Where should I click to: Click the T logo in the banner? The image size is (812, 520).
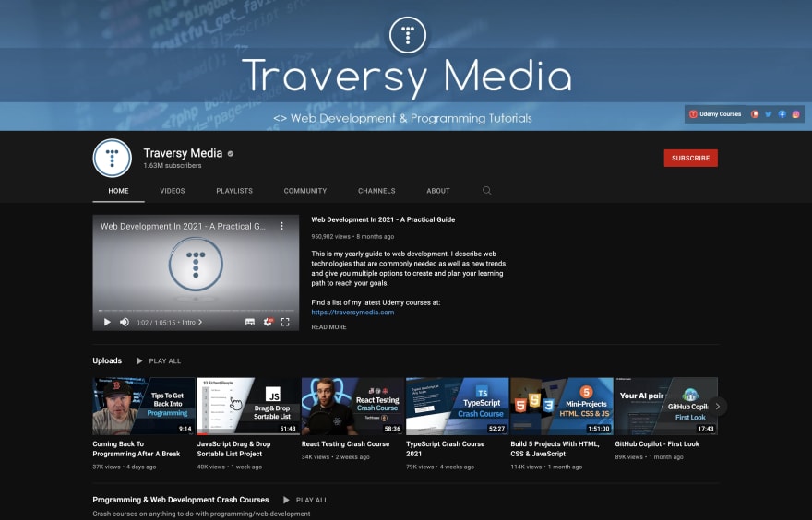408,35
